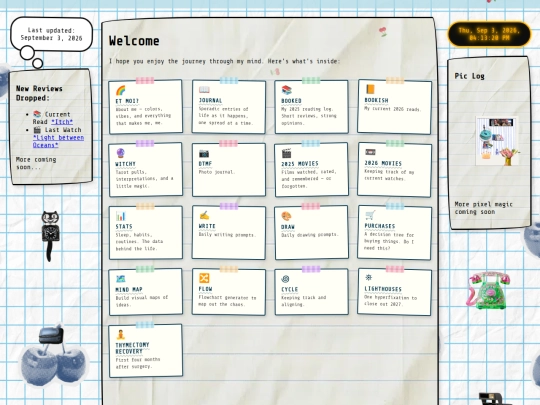Click 'Photo journal.' description text

point(217,172)
